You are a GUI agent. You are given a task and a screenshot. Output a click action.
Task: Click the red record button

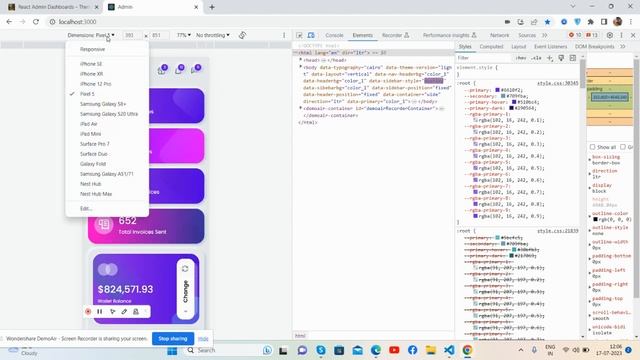coord(88,311)
